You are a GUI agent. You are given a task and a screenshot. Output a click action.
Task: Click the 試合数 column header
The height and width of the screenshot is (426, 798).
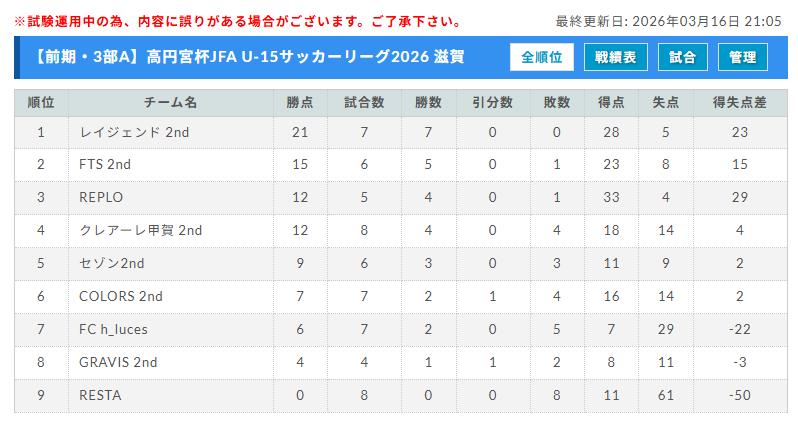[364, 103]
